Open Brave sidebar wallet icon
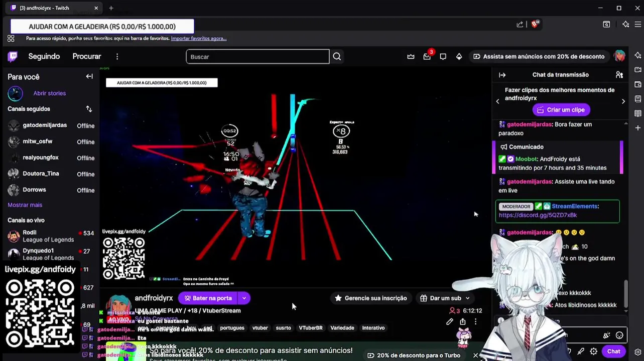The width and height of the screenshot is (644, 361). [638, 84]
